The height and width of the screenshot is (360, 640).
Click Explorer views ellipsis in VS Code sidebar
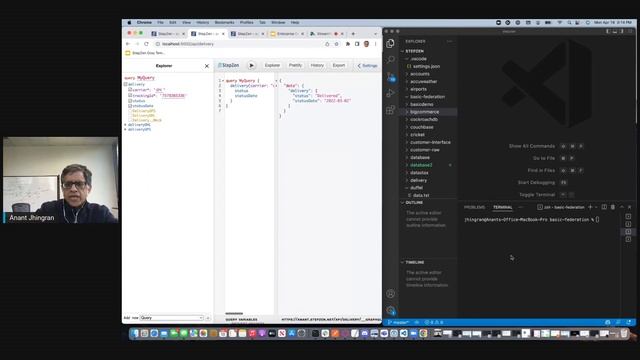point(450,41)
